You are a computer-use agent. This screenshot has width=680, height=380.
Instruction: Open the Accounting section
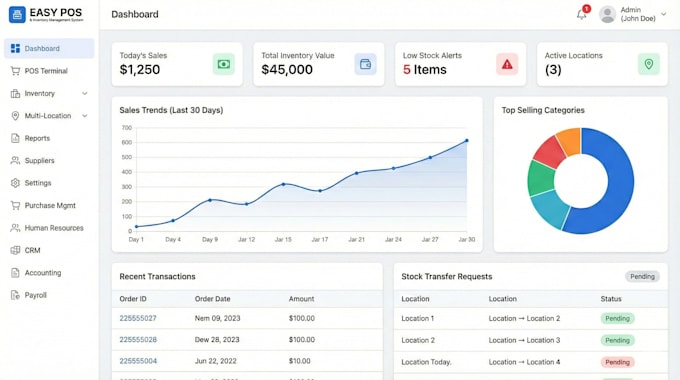coord(49,272)
